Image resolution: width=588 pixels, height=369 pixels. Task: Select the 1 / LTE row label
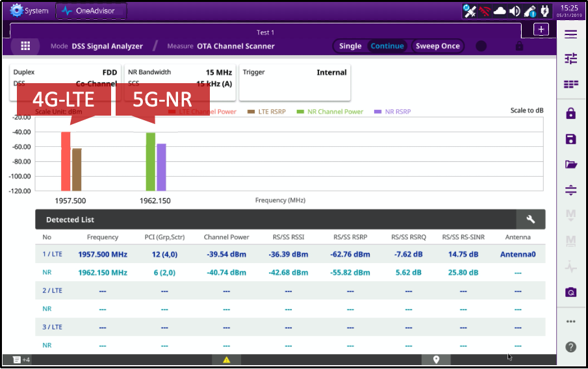(x=52, y=254)
